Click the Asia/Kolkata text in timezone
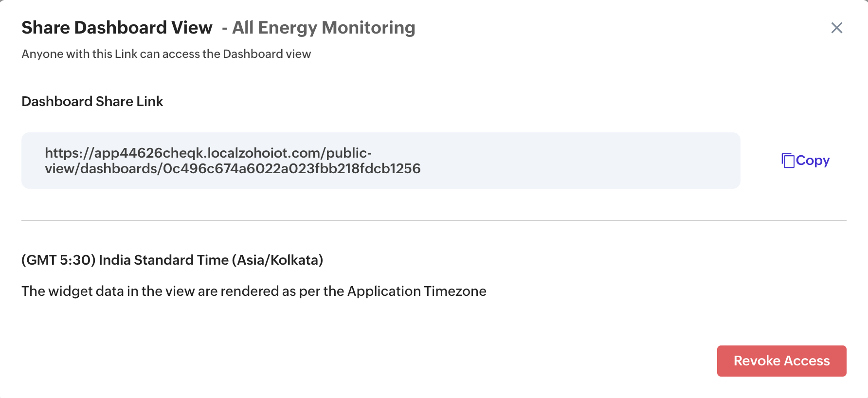This screenshot has width=868, height=398. (277, 260)
